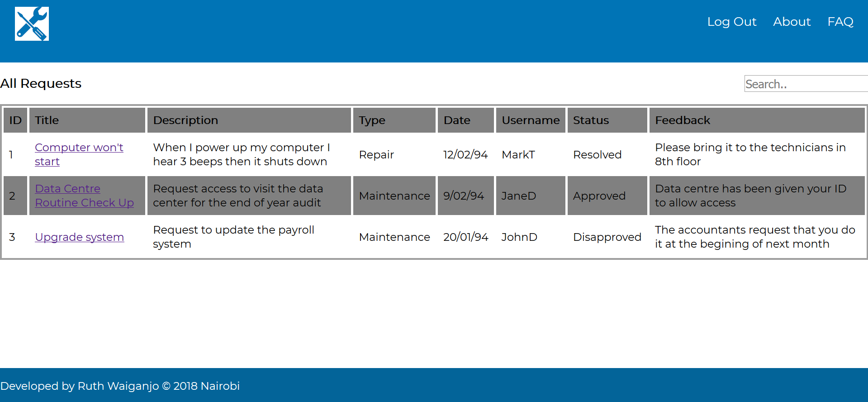Log out using the Log Out link
The width and height of the screenshot is (868, 402).
(731, 22)
